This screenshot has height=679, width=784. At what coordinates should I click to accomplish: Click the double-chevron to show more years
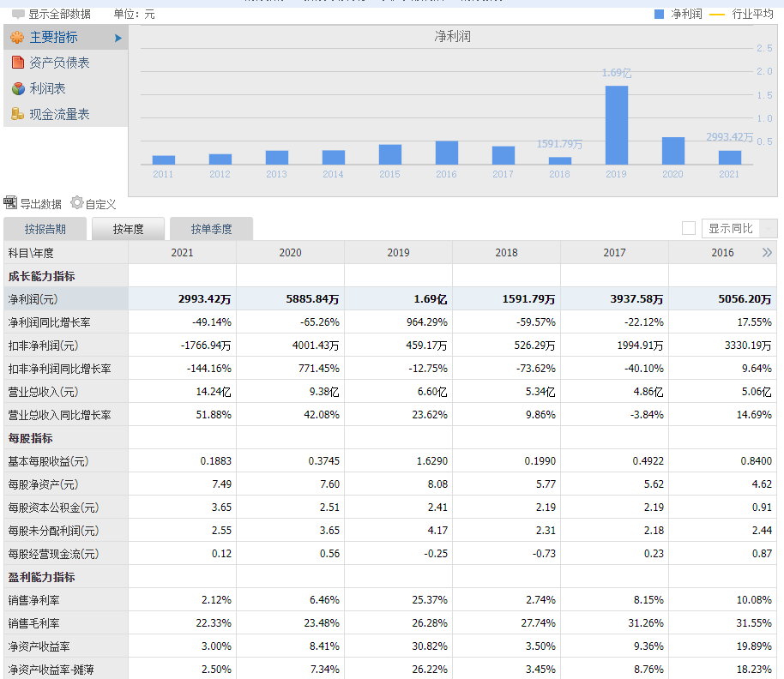click(x=767, y=252)
